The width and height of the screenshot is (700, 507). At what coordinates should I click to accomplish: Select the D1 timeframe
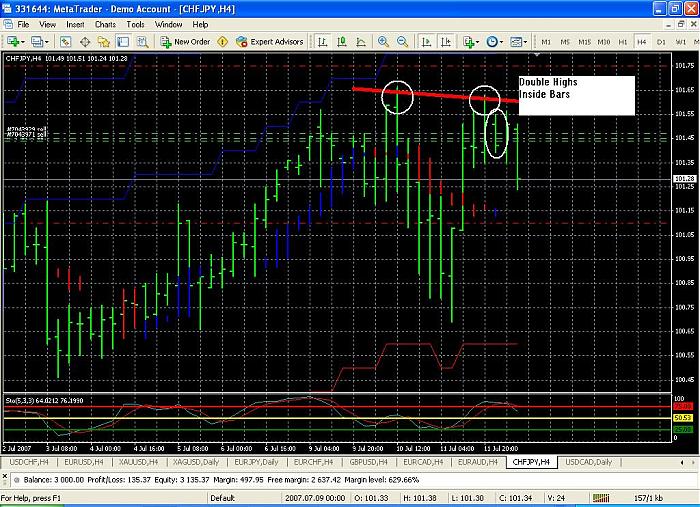click(x=661, y=42)
